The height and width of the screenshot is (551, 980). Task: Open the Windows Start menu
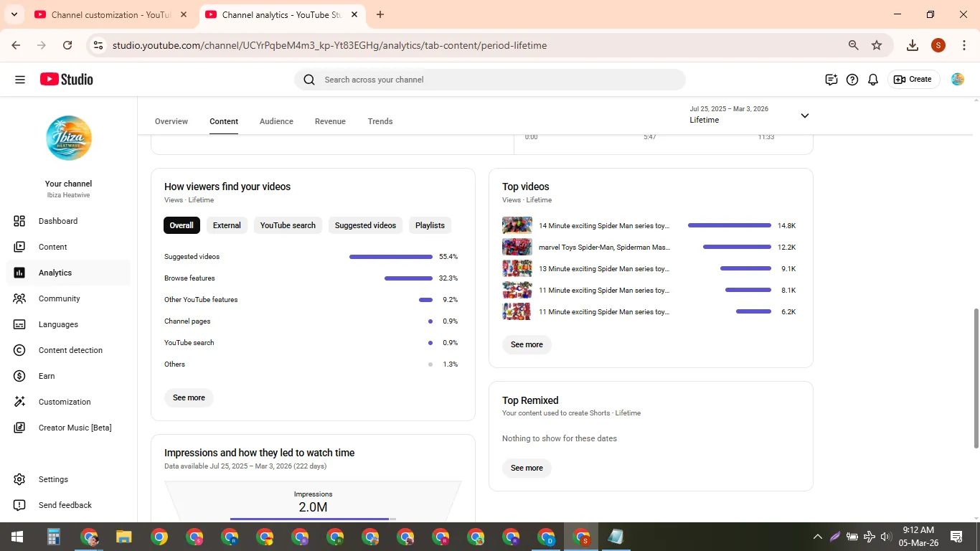tap(17, 537)
